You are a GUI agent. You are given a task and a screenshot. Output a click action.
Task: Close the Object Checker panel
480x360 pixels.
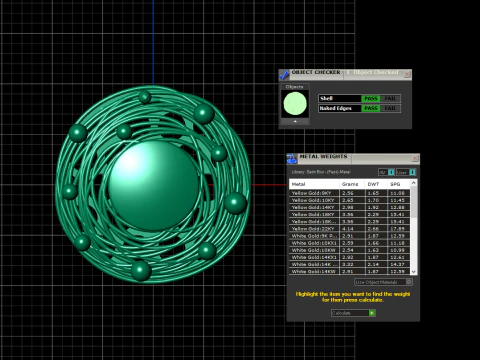pos(407,74)
